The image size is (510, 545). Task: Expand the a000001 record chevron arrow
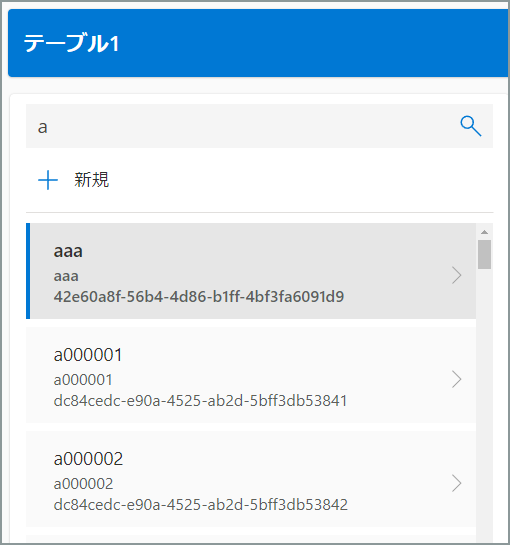pyautogui.click(x=456, y=379)
